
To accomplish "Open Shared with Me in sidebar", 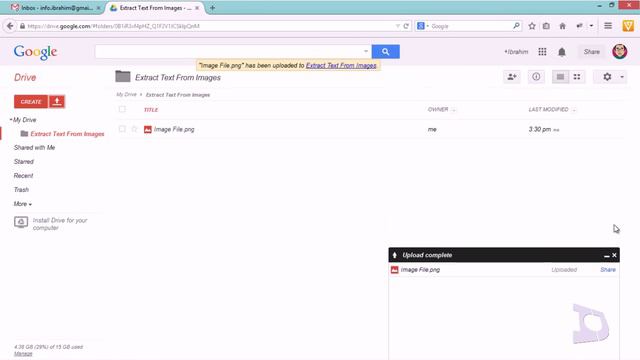I will [x=34, y=147].
